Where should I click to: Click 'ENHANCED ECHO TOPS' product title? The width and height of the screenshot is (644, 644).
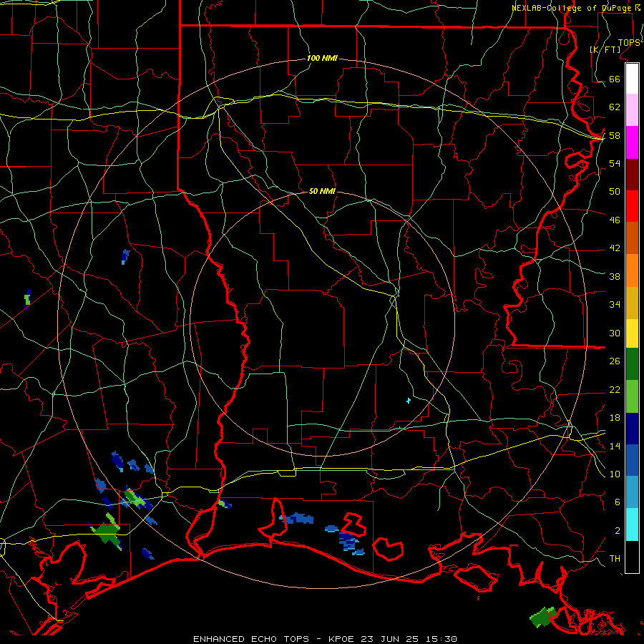[x=251, y=639]
